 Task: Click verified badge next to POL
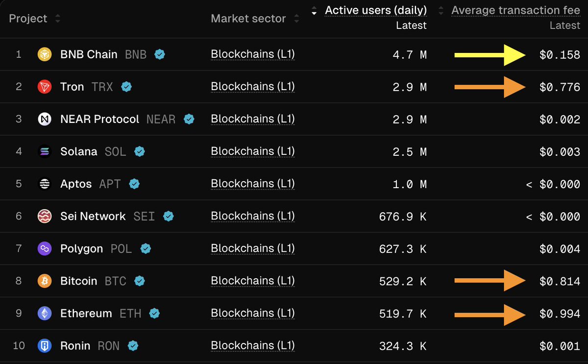point(146,248)
